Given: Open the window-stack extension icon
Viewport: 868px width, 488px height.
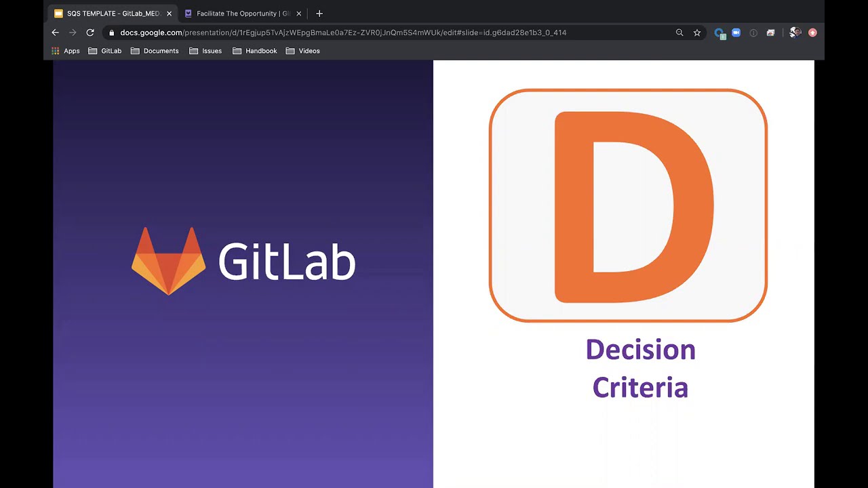Looking at the screenshot, I should pos(770,33).
